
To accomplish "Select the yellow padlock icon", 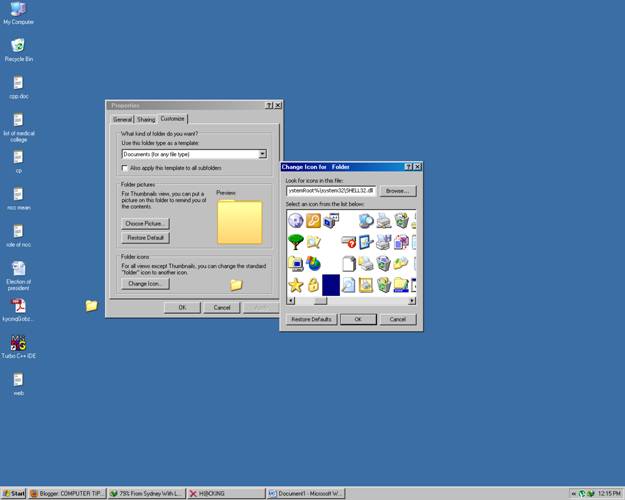I will pyautogui.click(x=313, y=285).
